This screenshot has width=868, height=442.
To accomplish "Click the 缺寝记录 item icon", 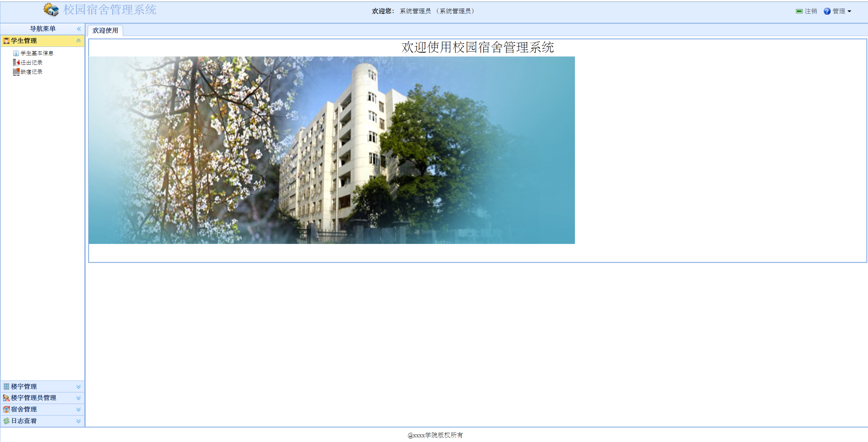I will click(16, 72).
